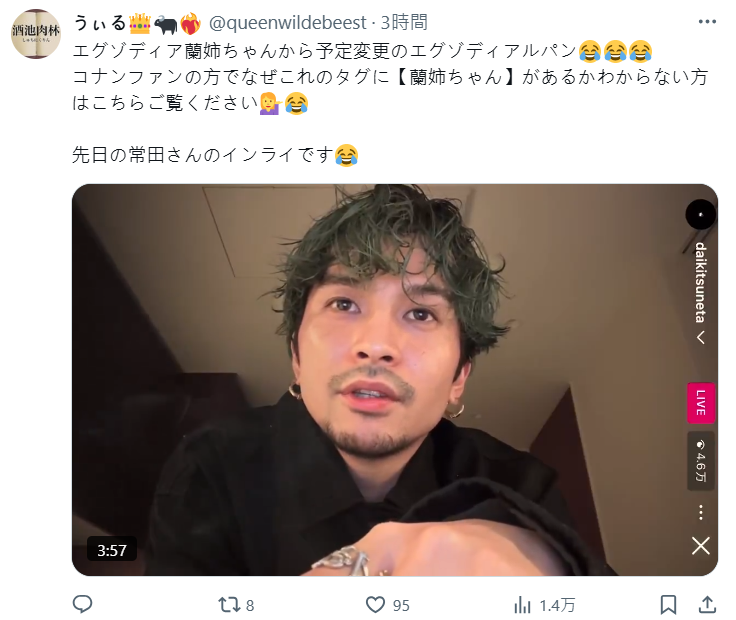The height and width of the screenshot is (620, 736).
Task: Click the daikitsuneta username in video
Action: 701,283
